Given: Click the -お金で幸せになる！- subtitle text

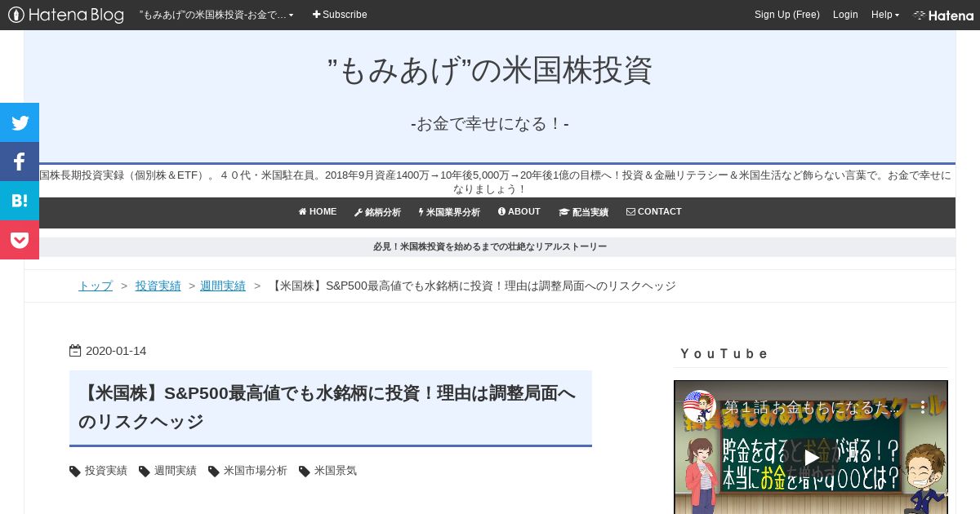Looking at the screenshot, I should pyautogui.click(x=490, y=124).
